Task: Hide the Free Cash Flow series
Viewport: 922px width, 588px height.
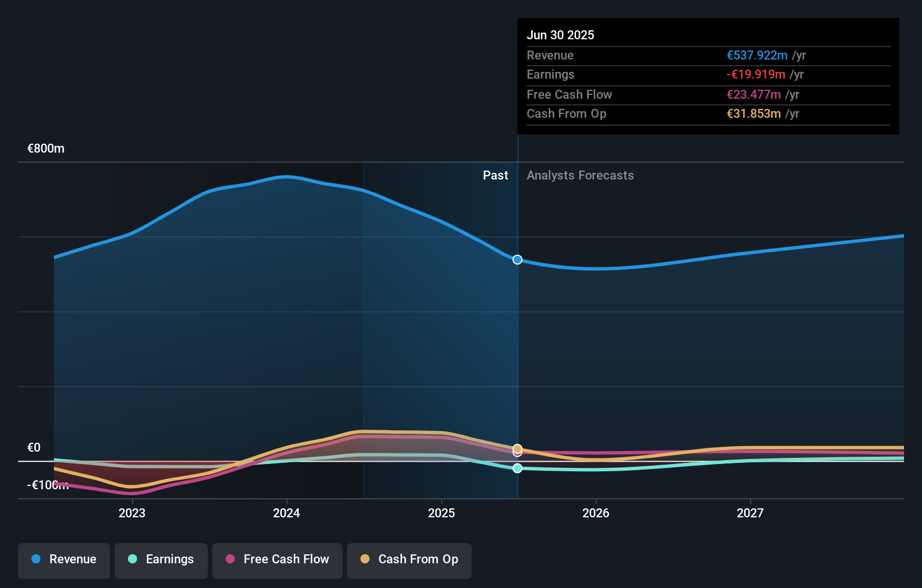Action: point(277,561)
